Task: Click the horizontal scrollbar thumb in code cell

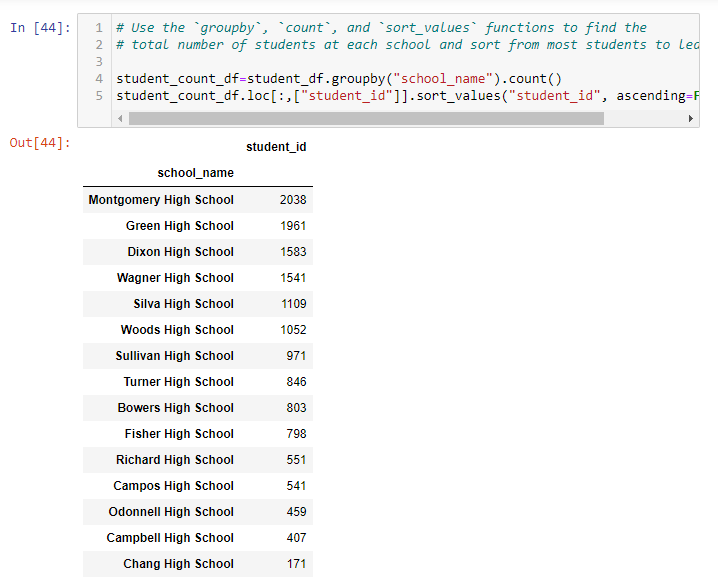Action: pos(366,119)
